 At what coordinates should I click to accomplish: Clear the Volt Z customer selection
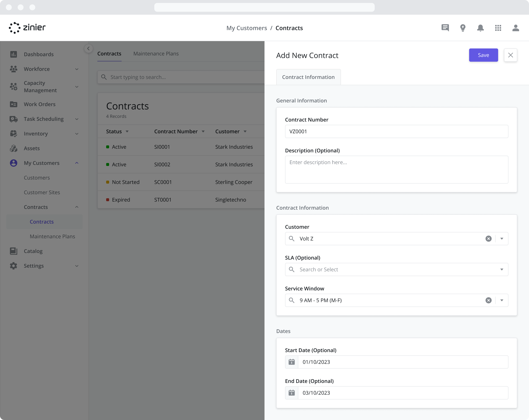[x=489, y=238]
